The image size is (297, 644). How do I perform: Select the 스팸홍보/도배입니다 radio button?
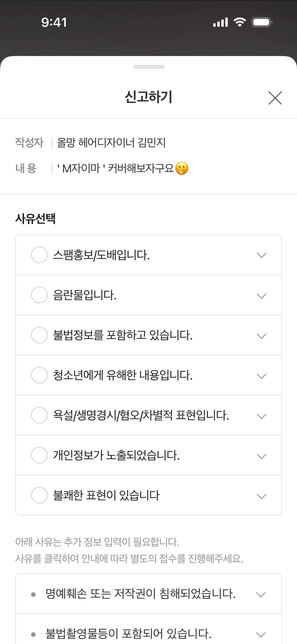pos(39,255)
